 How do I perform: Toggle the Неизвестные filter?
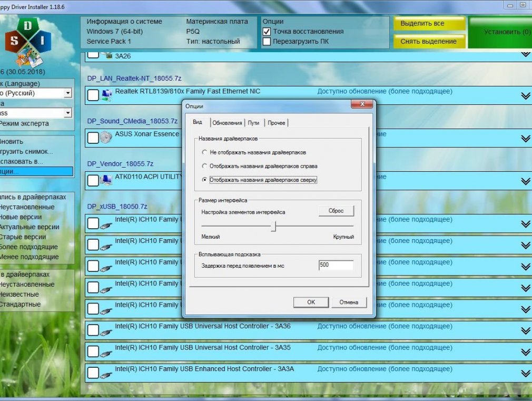point(19,294)
